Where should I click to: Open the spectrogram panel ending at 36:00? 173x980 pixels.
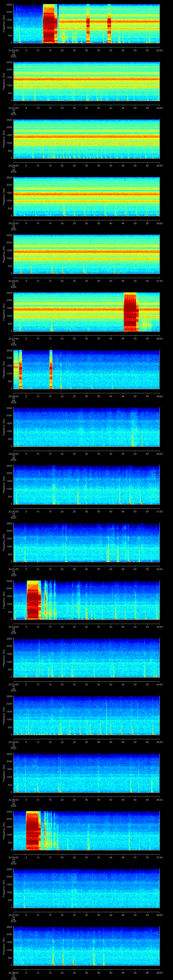pos(87,773)
